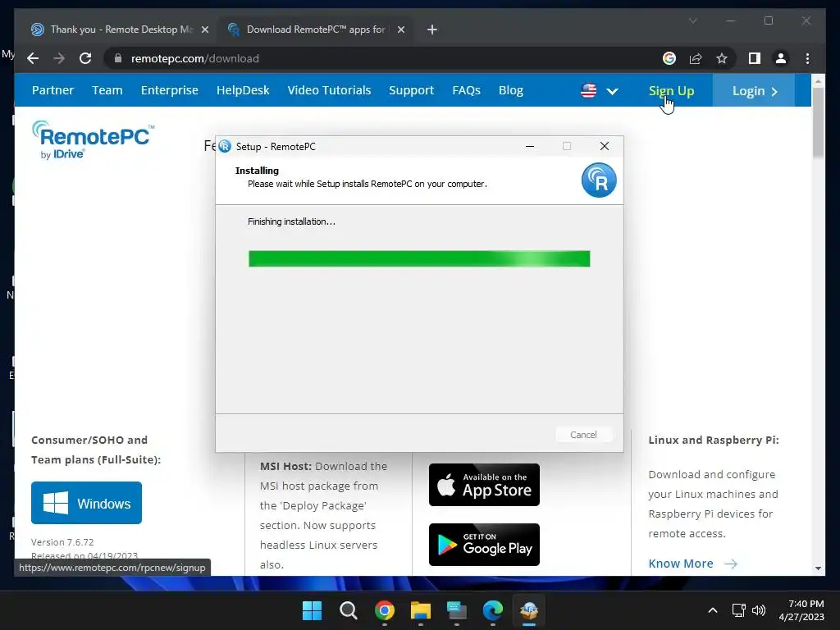The image size is (840, 630).
Task: Click the RemotePC icon in Setup dialog header
Action: coord(598,180)
